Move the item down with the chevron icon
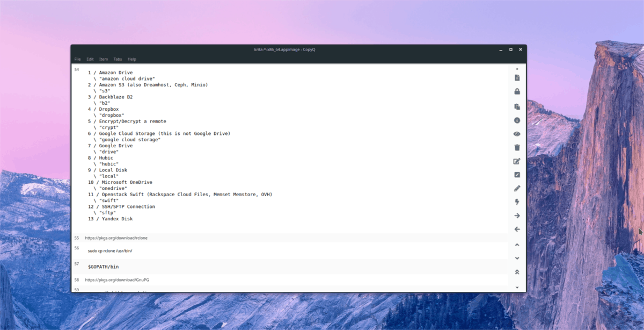This screenshot has height=330, width=644. point(517,258)
